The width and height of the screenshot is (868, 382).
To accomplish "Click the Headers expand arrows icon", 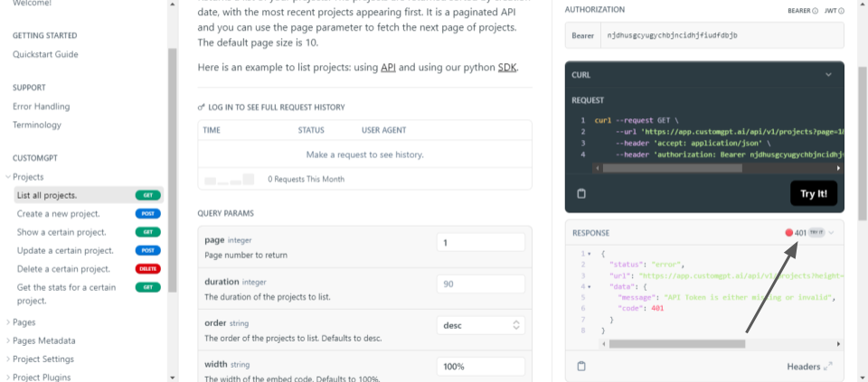I will [828, 367].
